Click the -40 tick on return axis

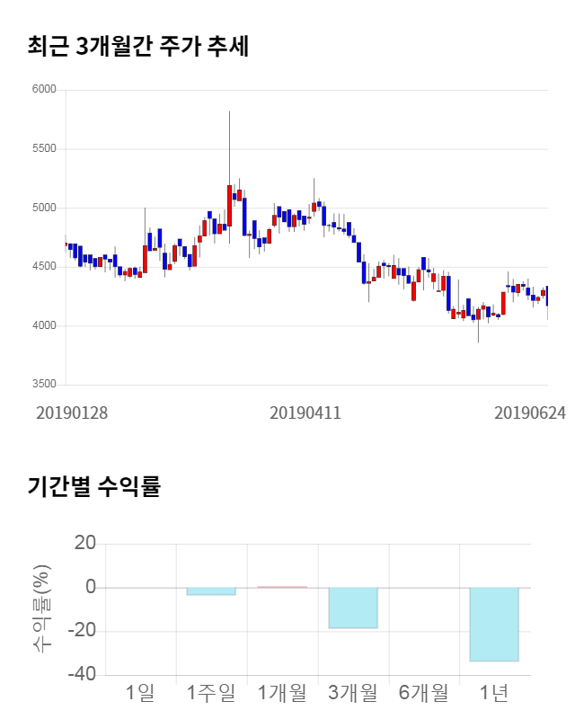83,674
